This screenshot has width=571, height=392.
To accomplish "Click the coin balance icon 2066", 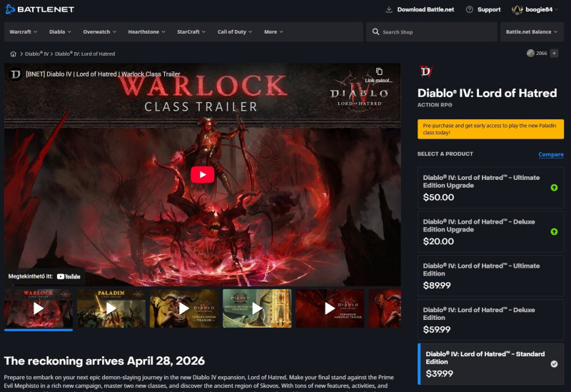I will (530, 53).
